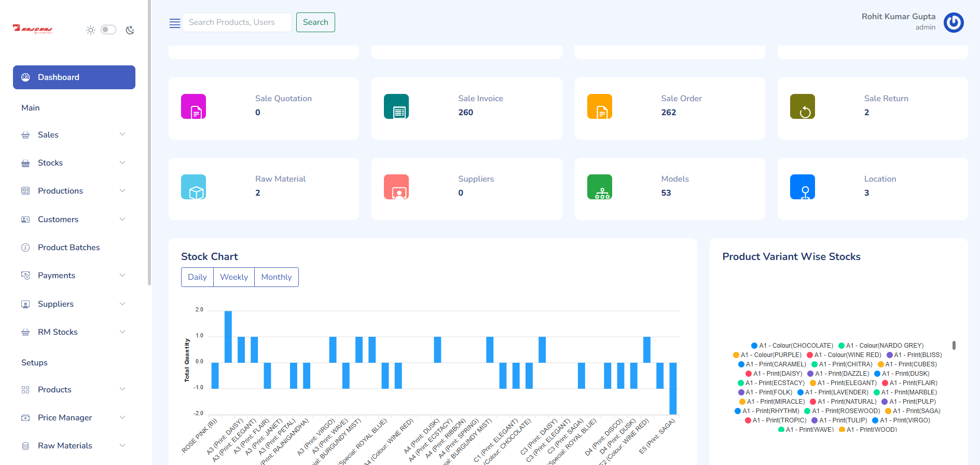Open Product Batches page
Image resolution: width=980 pixels, height=465 pixels.
pyautogui.click(x=68, y=248)
